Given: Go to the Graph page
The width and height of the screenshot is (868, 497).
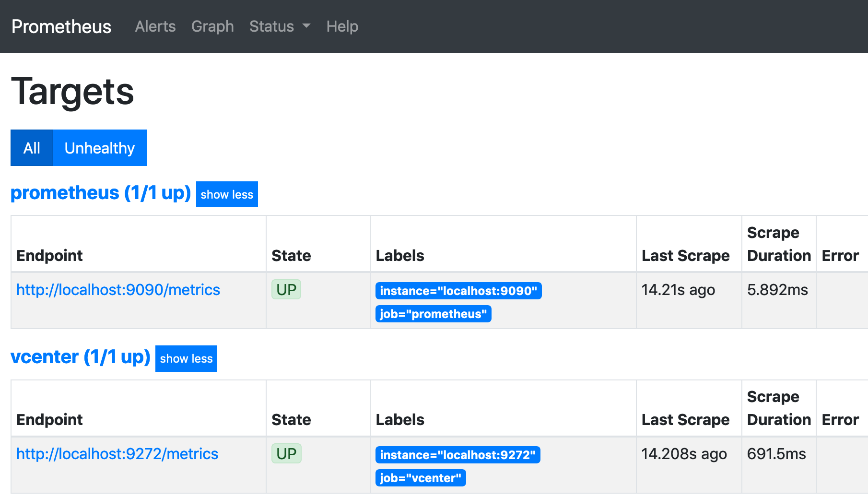Looking at the screenshot, I should click(x=212, y=26).
